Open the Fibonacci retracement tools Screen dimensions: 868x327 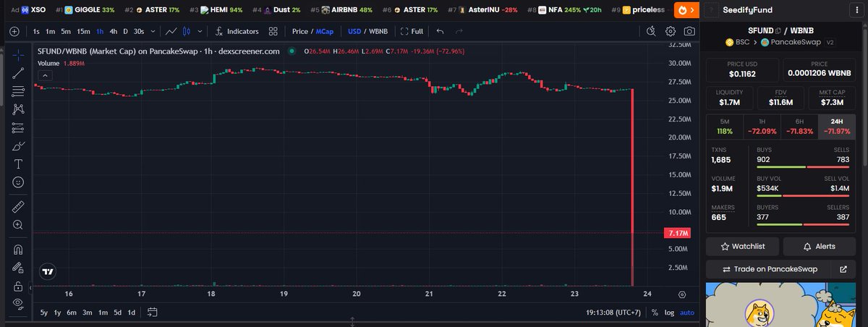[x=18, y=91]
